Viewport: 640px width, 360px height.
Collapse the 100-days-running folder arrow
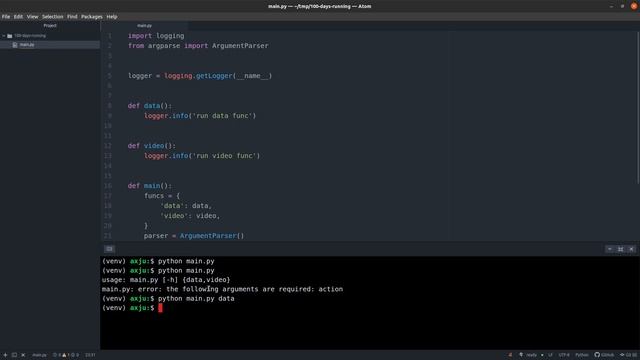coord(4,36)
